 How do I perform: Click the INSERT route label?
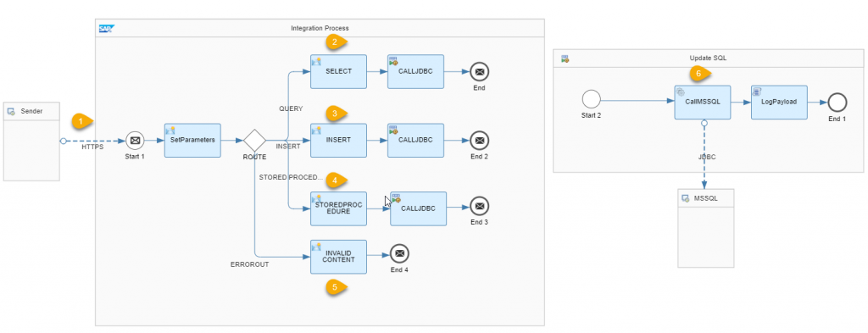pyautogui.click(x=288, y=147)
